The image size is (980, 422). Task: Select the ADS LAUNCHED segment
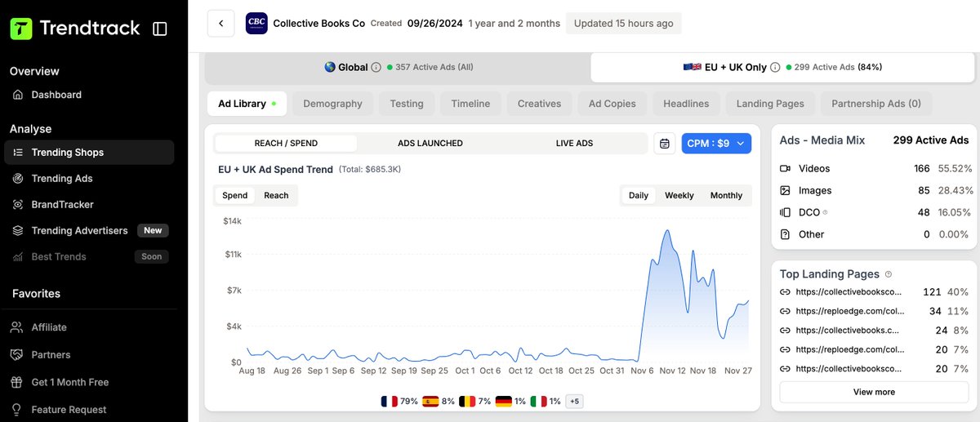430,144
